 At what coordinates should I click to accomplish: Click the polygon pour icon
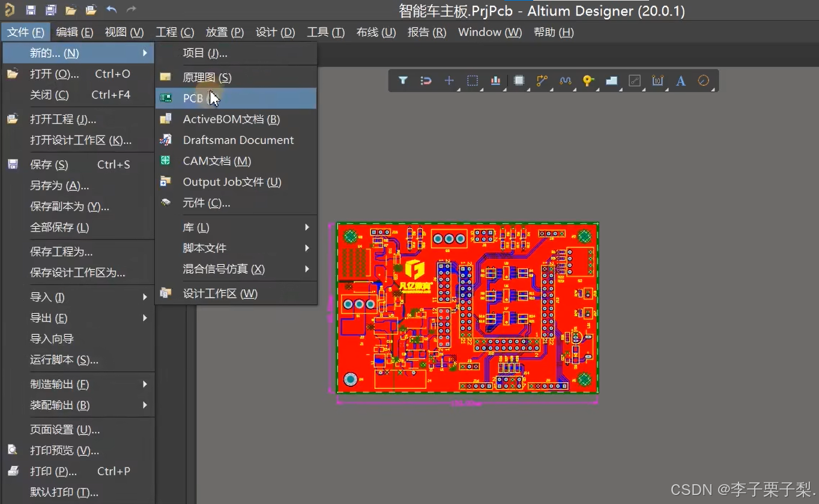[x=611, y=80]
